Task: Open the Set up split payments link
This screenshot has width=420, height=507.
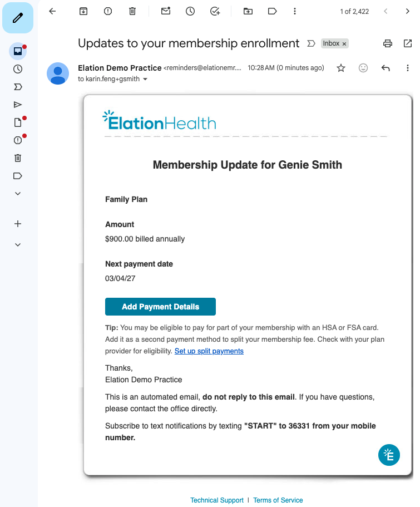Action: pyautogui.click(x=209, y=351)
